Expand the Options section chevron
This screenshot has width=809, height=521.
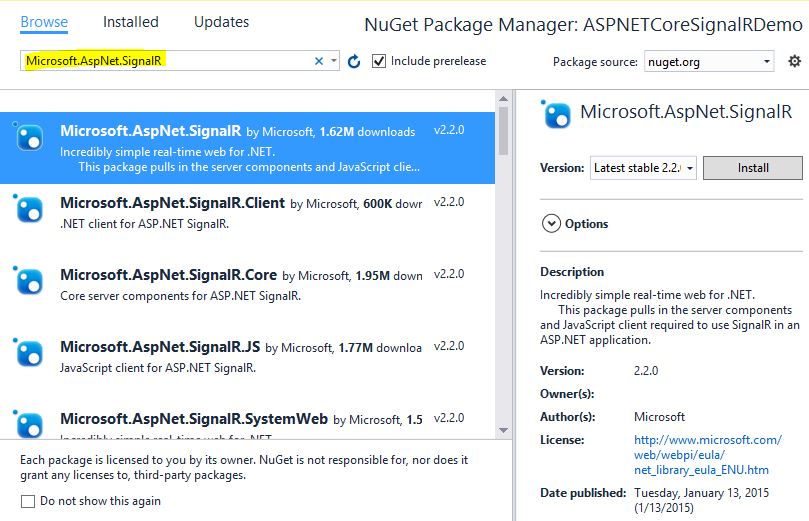pos(551,224)
